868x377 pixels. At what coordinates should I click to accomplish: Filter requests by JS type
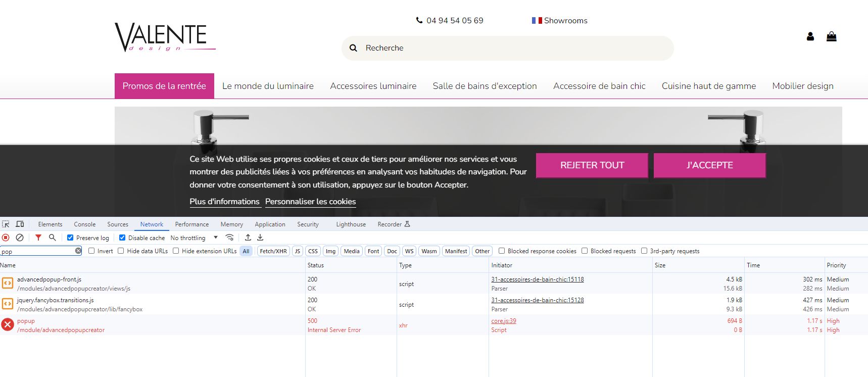[x=298, y=251]
